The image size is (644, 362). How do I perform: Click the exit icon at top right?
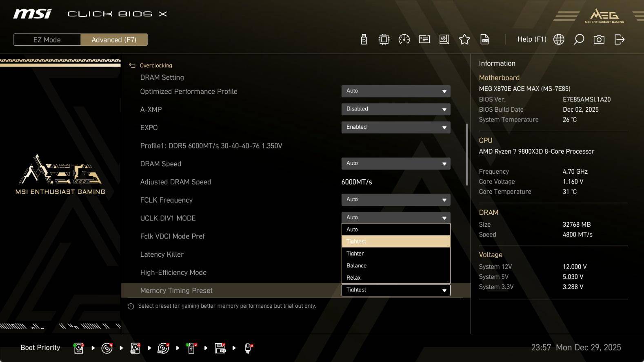(x=619, y=40)
